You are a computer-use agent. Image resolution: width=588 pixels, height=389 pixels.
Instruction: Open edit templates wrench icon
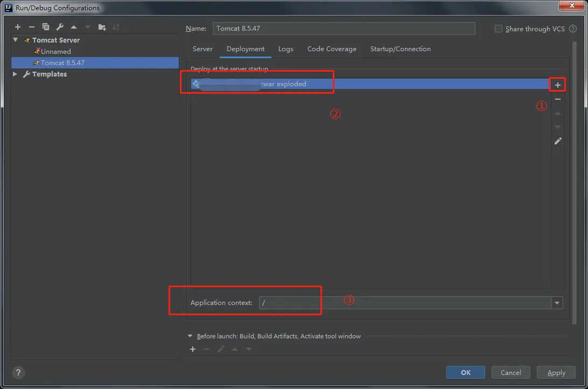[60, 27]
